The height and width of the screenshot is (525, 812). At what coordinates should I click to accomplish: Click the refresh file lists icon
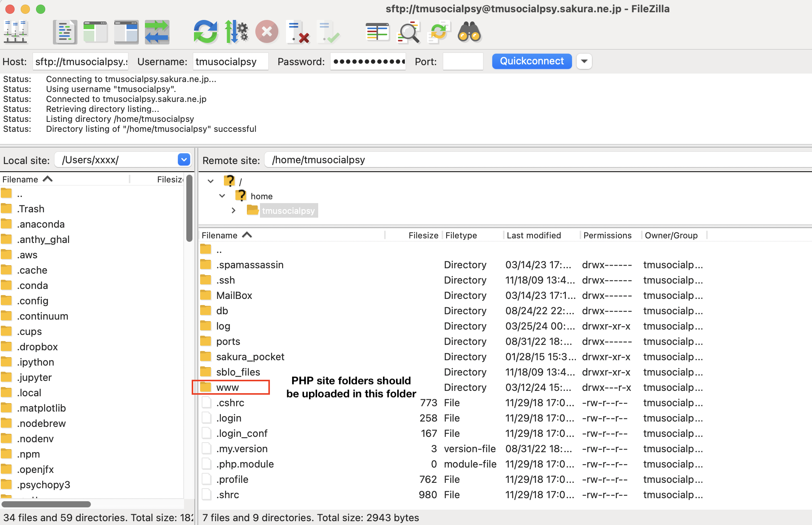coord(205,32)
